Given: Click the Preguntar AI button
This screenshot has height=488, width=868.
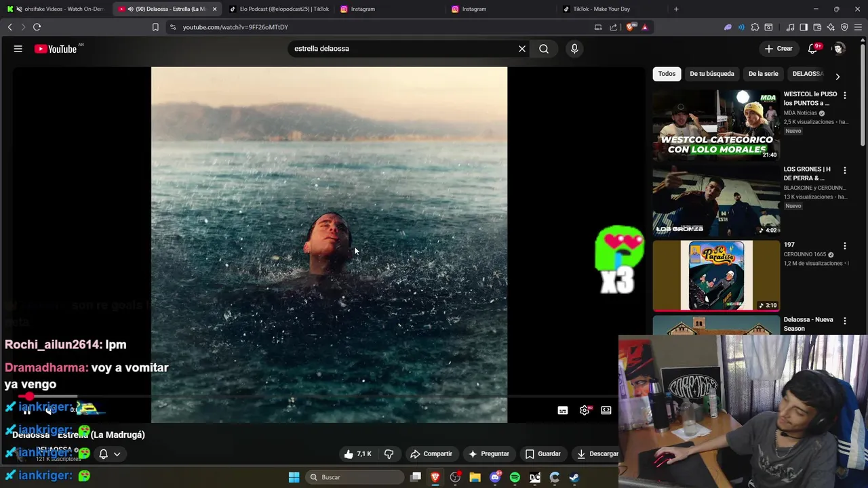Looking at the screenshot, I should (x=489, y=454).
